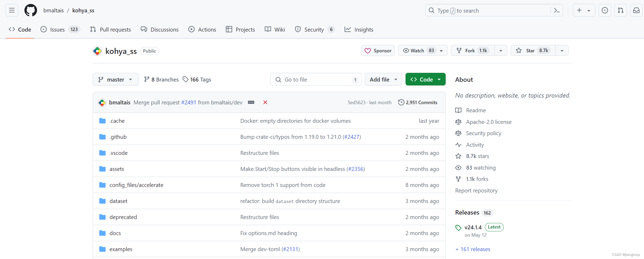The width and height of the screenshot is (644, 259).
Task: Open the v24.1.4 latest release
Action: [473, 227]
